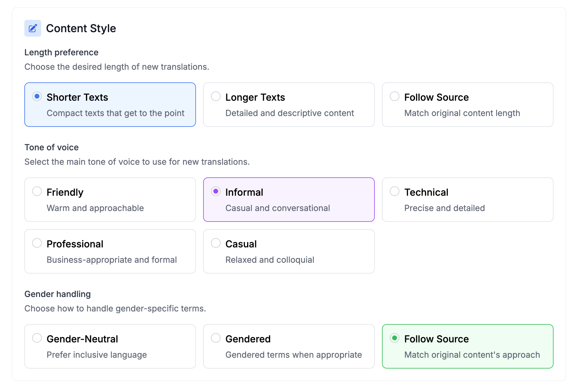
Task: Click the 'Detailed and descriptive content' description
Action: (x=290, y=113)
